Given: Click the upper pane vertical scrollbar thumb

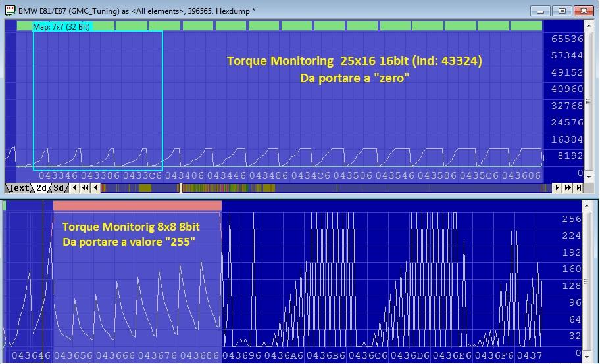Looking at the screenshot, I should (x=589, y=101).
